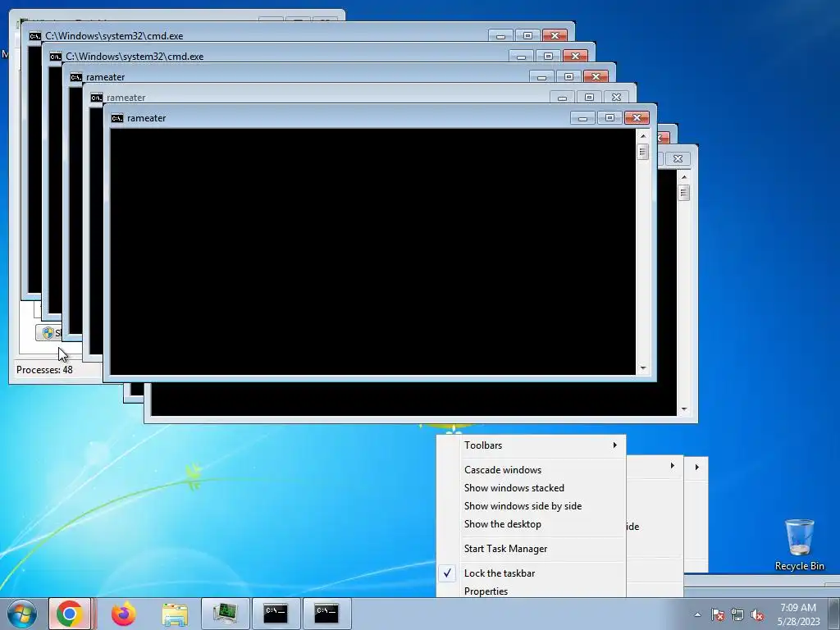Image resolution: width=840 pixels, height=630 pixels.
Task: Click scroll down arrow in rearmost console window
Action: (x=683, y=409)
